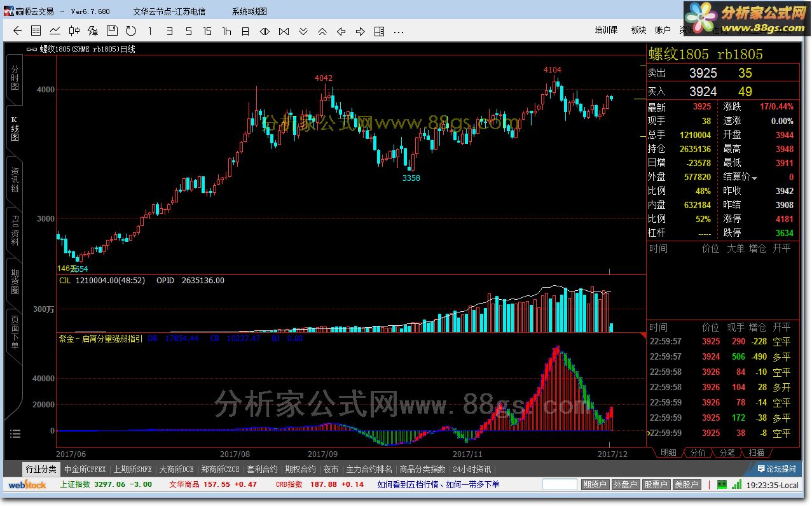Select the 24小时资讯 bottom tab
This screenshot has height=506, width=812.
(x=472, y=469)
